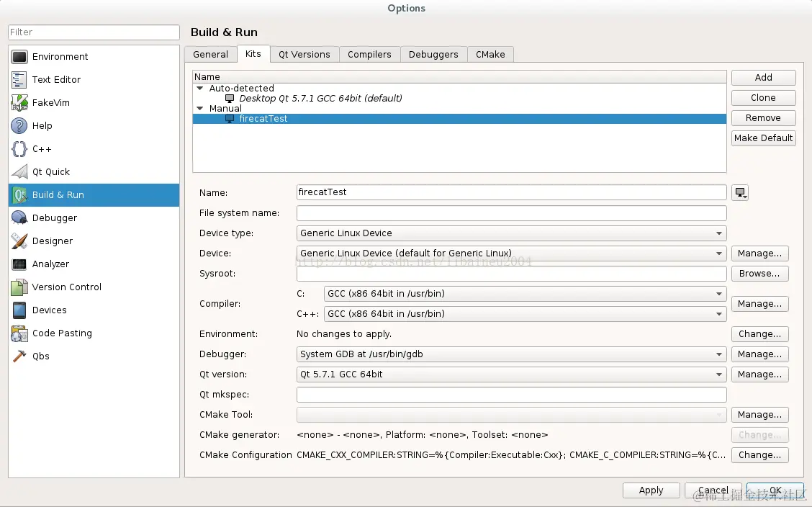The width and height of the screenshot is (812, 507).
Task: Open the Device combo box
Action: click(x=512, y=253)
